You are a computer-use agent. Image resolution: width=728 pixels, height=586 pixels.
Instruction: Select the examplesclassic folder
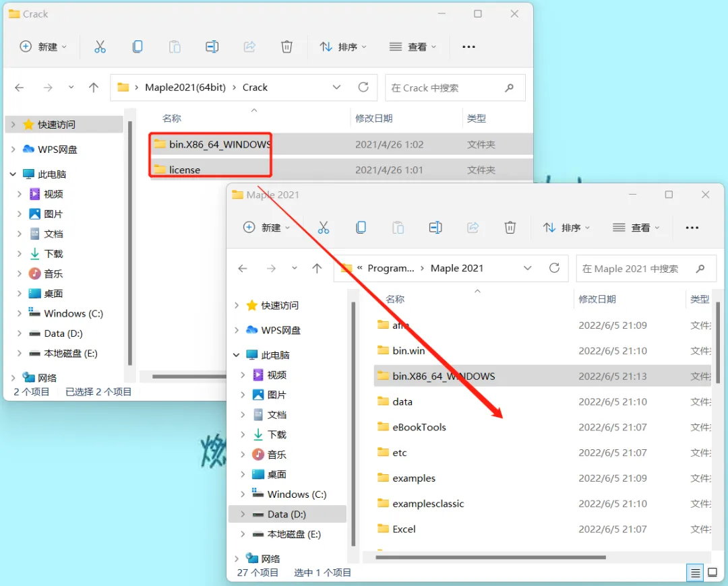[x=542, y=504]
